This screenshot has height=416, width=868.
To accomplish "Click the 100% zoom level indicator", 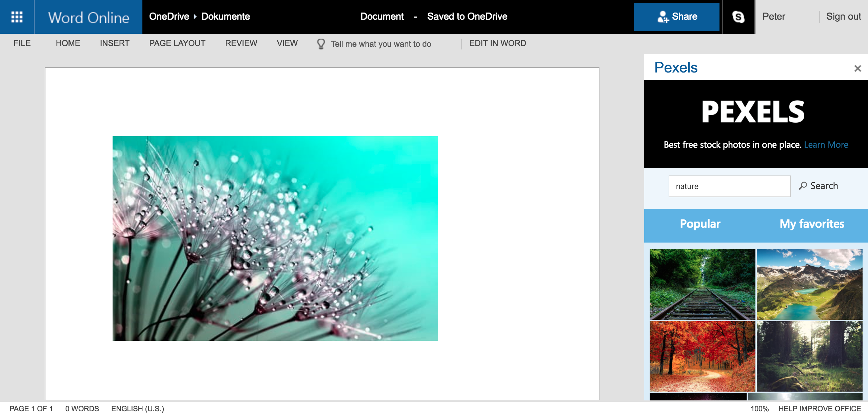I will point(759,409).
